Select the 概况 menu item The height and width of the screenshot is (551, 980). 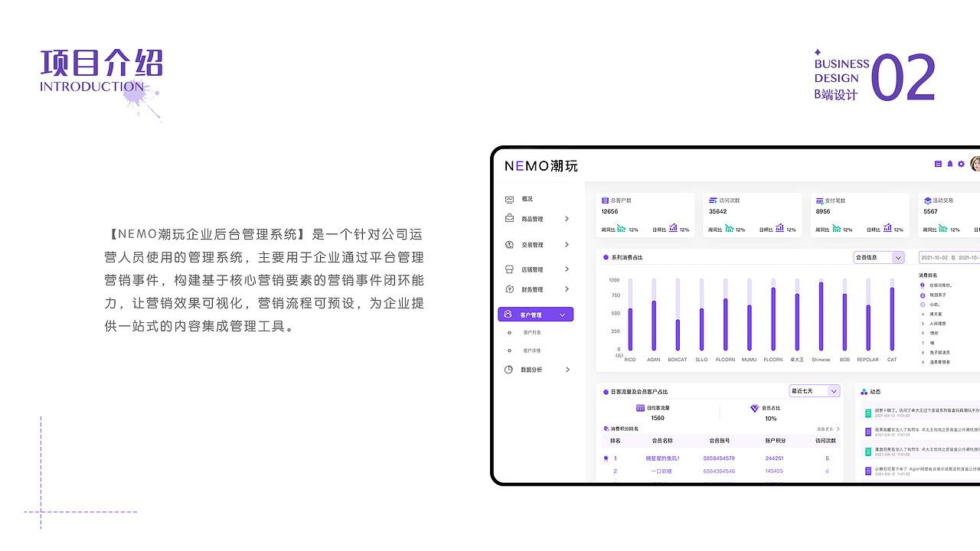[x=527, y=199]
